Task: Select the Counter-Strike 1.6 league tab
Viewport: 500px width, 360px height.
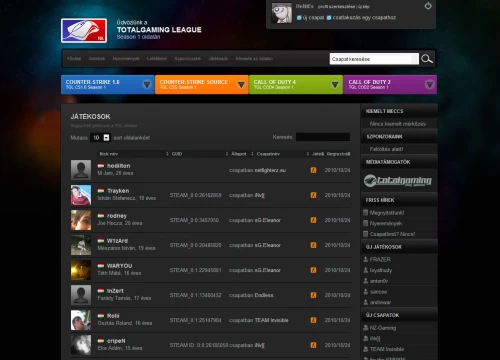Action: point(107,85)
